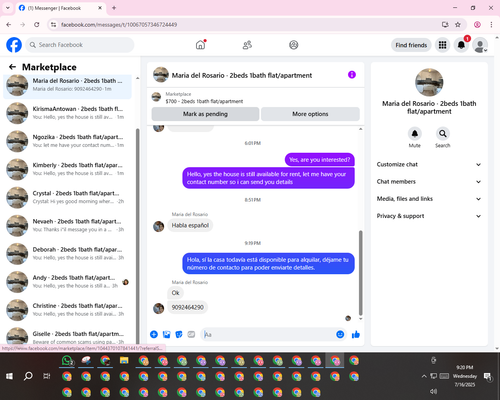Open the Chrome profile icon
The width and height of the screenshot is (500, 400).
coord(477,24)
